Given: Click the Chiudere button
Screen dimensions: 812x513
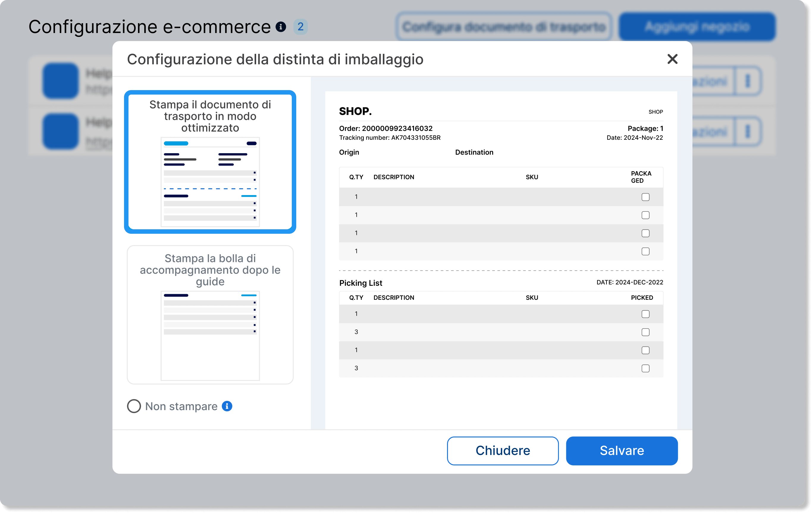Looking at the screenshot, I should click(502, 451).
